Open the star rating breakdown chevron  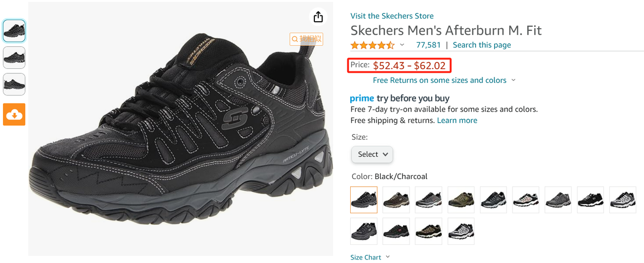402,45
